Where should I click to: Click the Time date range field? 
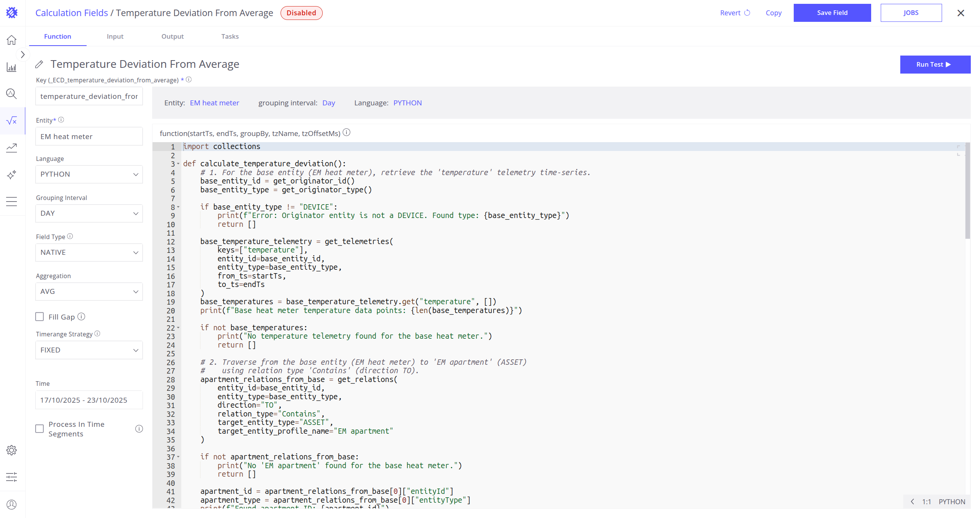coord(89,400)
